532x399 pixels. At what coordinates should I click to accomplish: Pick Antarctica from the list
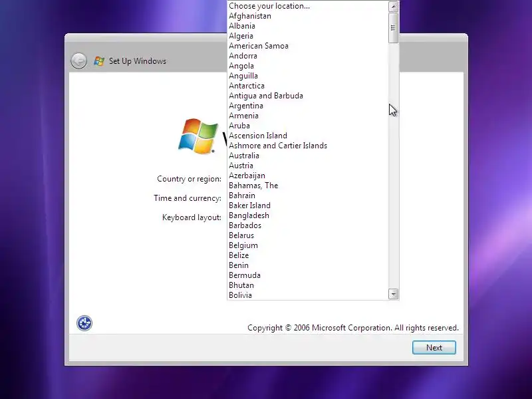pyautogui.click(x=308, y=86)
